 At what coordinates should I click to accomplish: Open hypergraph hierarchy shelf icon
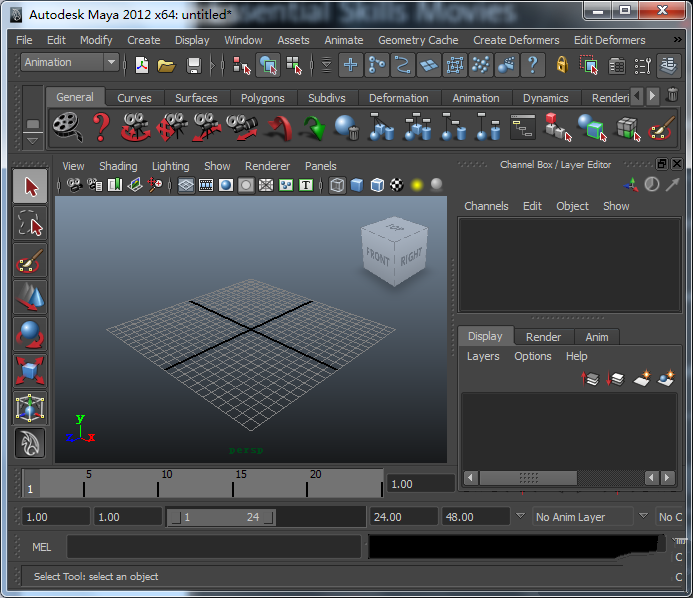pos(523,127)
